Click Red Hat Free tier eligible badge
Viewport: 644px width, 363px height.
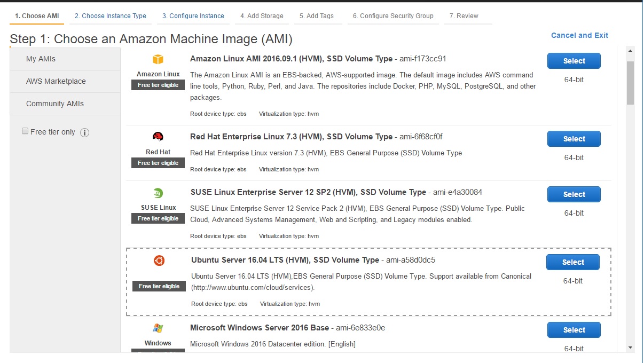pyautogui.click(x=158, y=163)
